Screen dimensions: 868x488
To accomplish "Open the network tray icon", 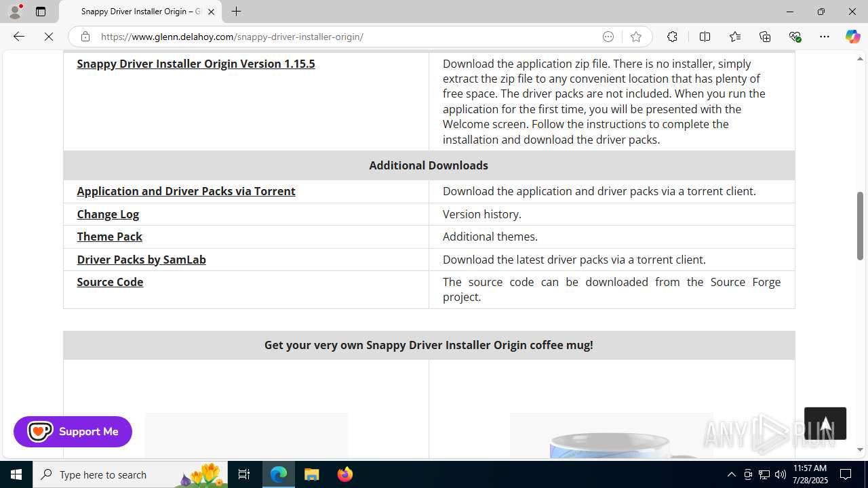I will (x=764, y=474).
